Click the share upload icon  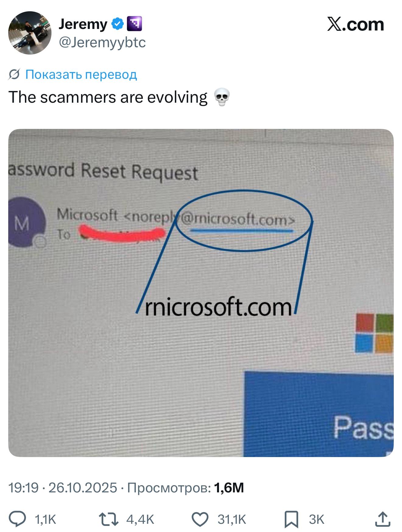(x=383, y=519)
